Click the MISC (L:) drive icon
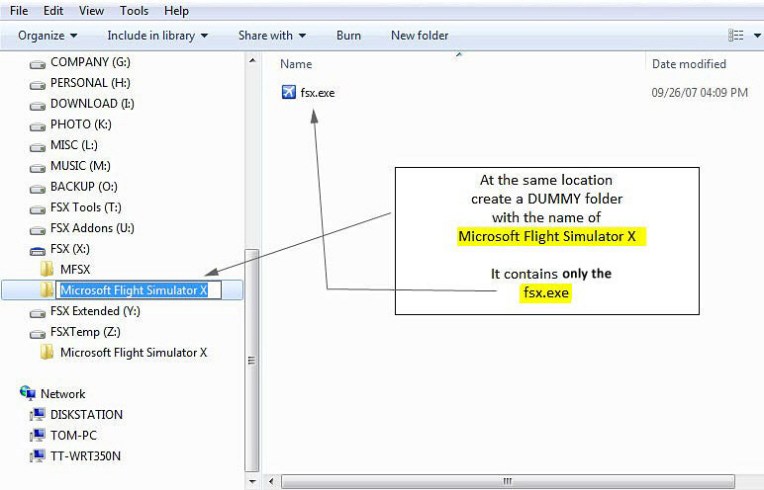Image resolution: width=764 pixels, height=490 pixels. 38,147
